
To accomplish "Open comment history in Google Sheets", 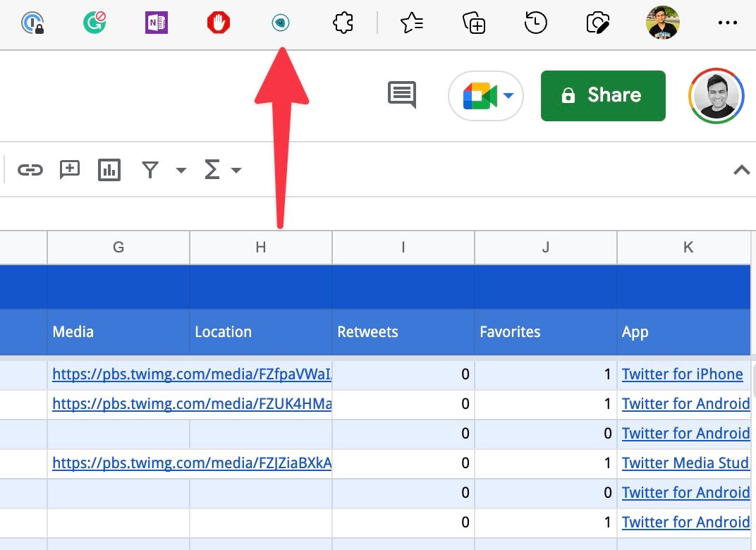I will coord(401,95).
